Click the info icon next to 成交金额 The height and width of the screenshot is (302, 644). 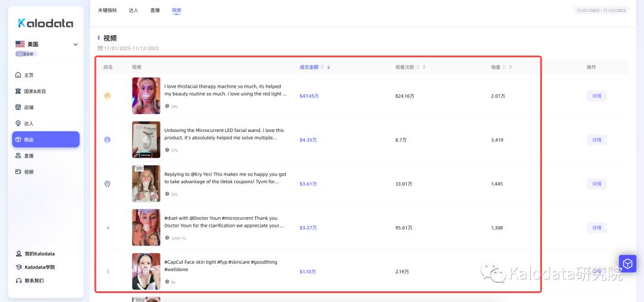pyautogui.click(x=322, y=67)
